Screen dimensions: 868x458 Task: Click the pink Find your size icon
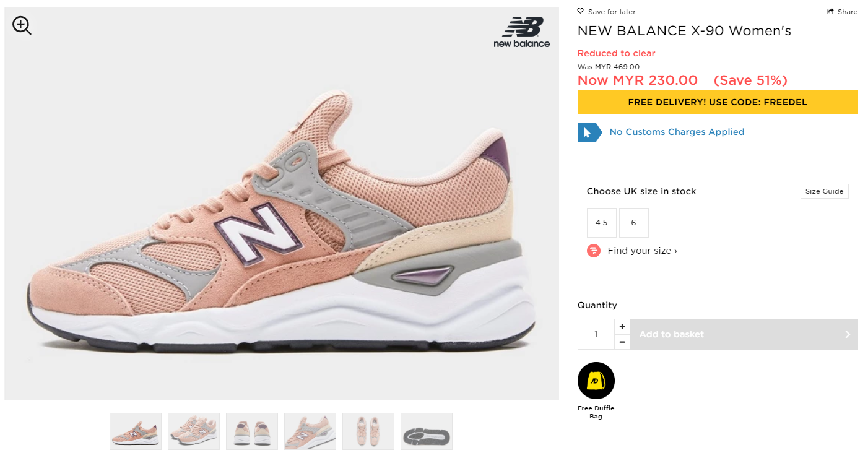tap(593, 251)
